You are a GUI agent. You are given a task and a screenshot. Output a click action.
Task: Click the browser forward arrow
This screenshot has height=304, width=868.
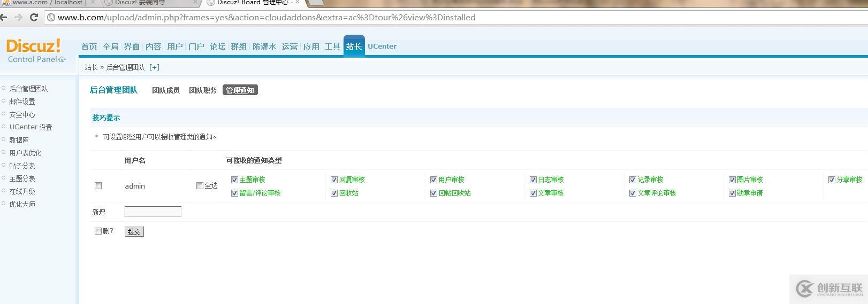[x=18, y=17]
